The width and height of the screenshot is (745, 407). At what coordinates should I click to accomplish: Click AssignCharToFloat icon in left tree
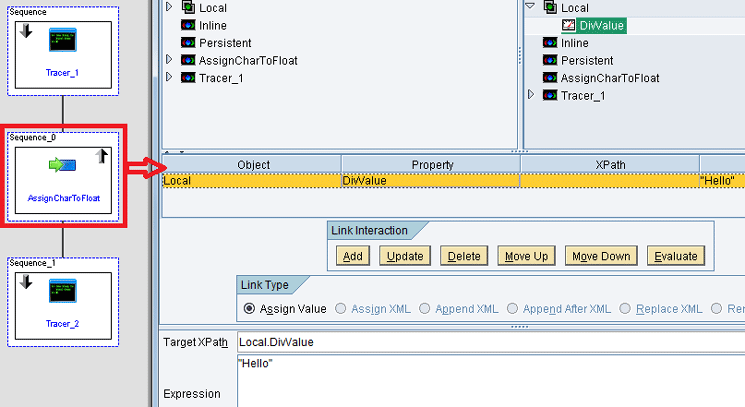click(x=188, y=60)
